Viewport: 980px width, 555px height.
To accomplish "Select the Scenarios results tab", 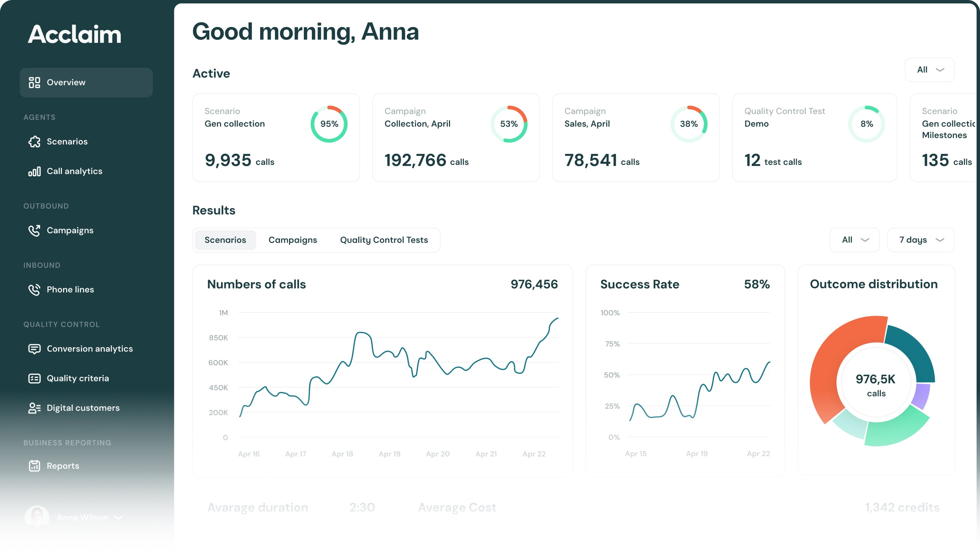I will (x=225, y=240).
